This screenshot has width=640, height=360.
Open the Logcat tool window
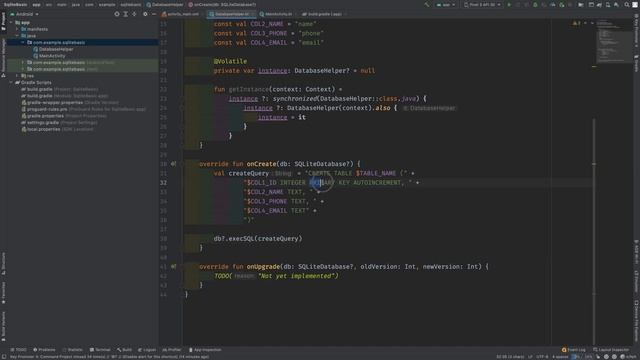coord(147,350)
